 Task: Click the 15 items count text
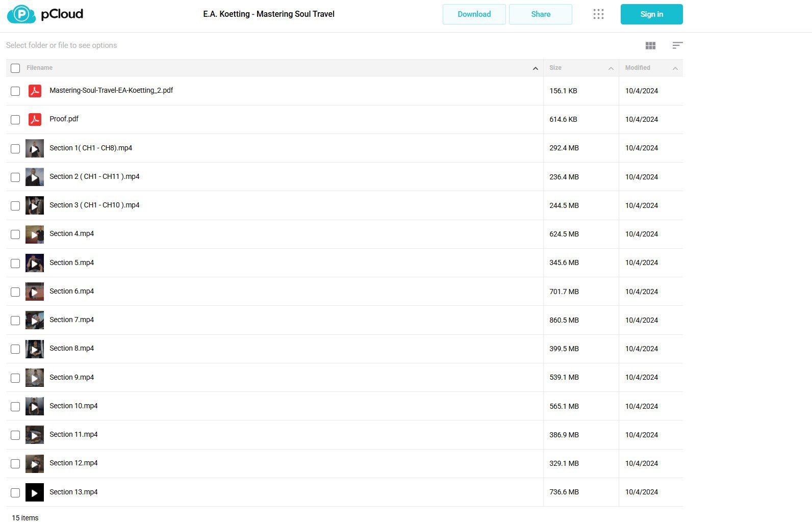coord(25,518)
